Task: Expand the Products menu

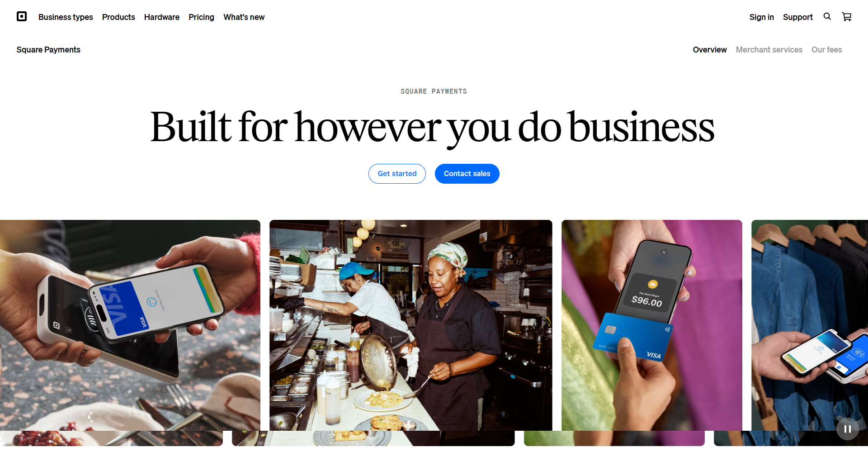Action: (x=118, y=17)
